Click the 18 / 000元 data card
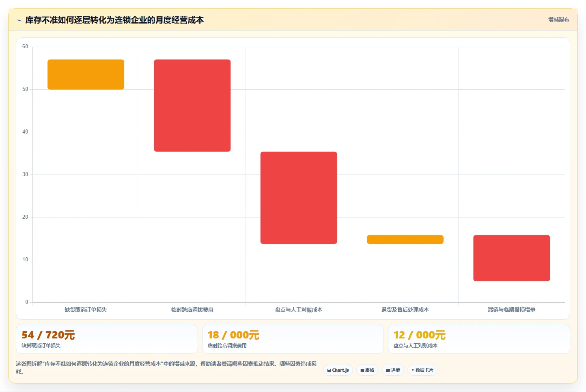This screenshot has height=392, width=586. pos(293,339)
